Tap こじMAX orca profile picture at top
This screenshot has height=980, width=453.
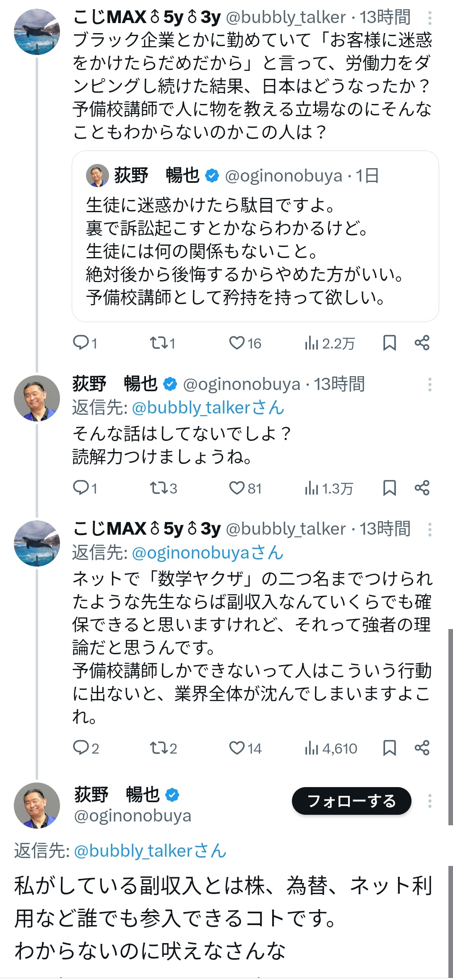tap(37, 32)
